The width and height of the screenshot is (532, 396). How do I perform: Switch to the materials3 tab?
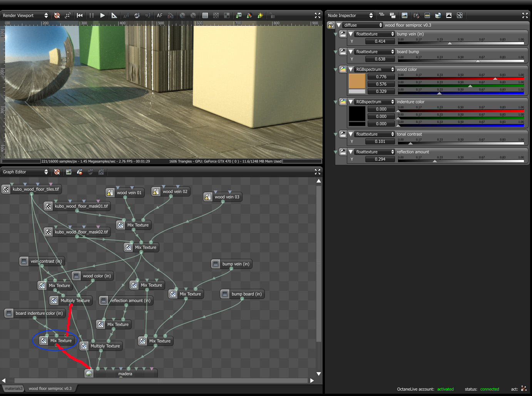click(13, 388)
